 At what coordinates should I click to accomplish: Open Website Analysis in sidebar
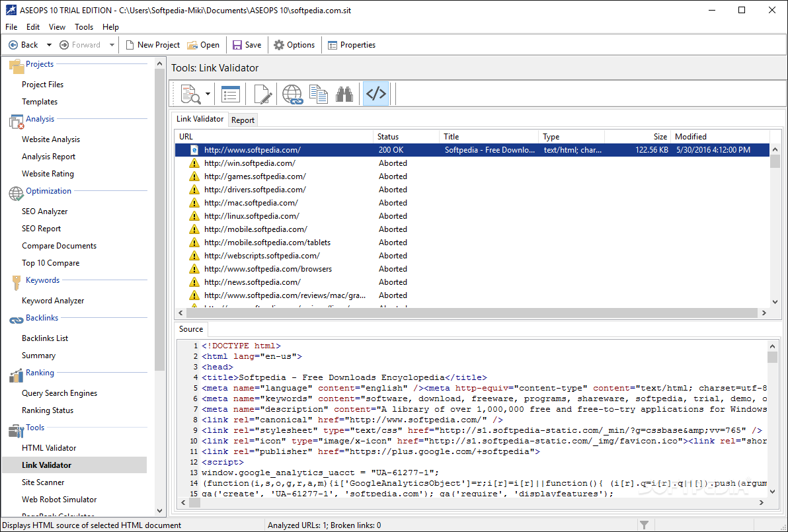tap(51, 139)
